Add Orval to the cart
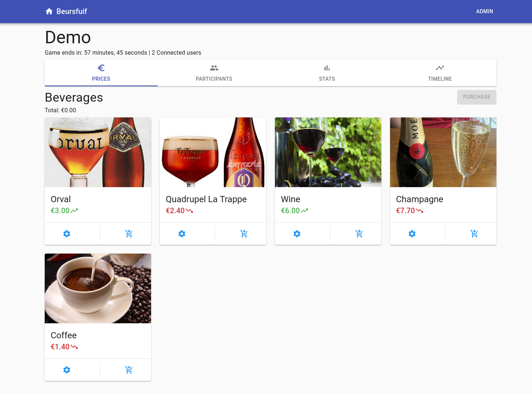Viewport: 532px width, 393px height. [129, 233]
